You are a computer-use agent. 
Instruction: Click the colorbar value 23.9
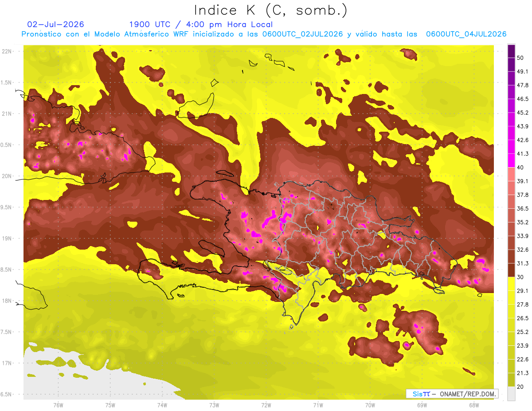pyautogui.click(x=522, y=346)
